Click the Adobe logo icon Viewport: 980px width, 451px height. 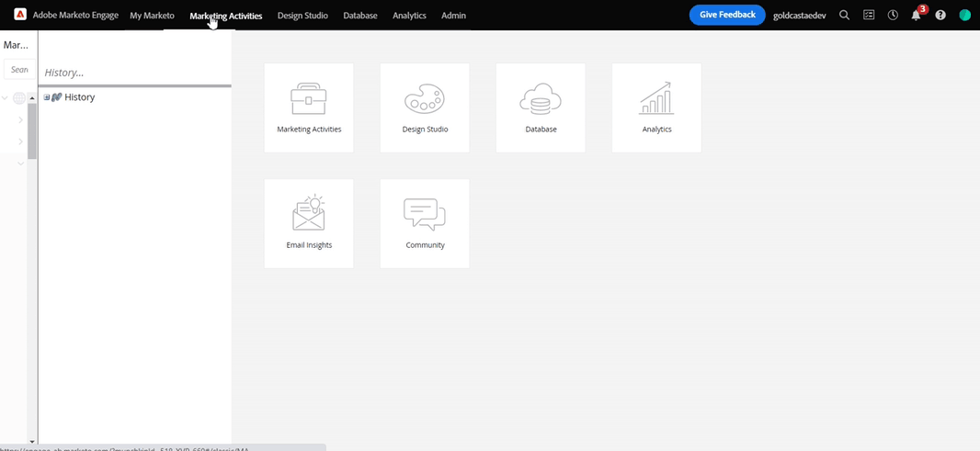click(x=20, y=15)
